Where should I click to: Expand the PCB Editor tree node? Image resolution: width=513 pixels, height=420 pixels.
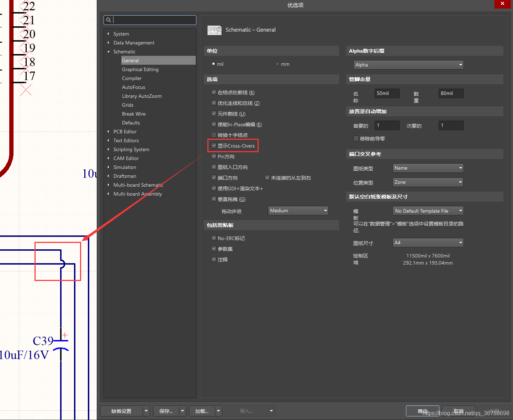point(109,132)
